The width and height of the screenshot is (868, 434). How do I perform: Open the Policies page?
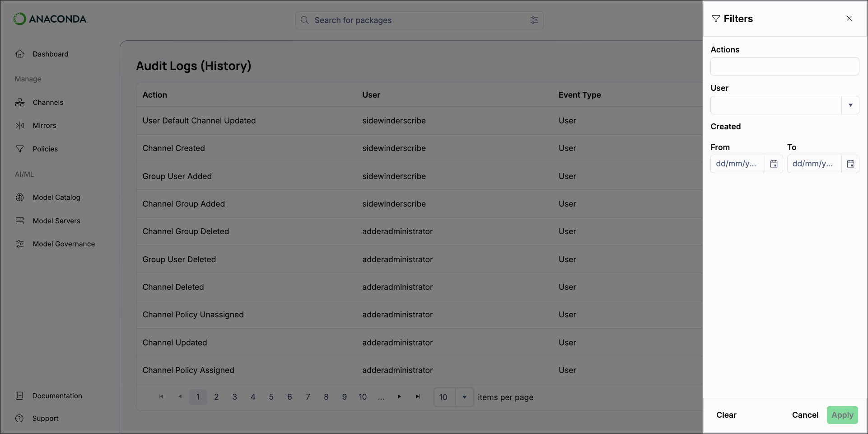45,149
